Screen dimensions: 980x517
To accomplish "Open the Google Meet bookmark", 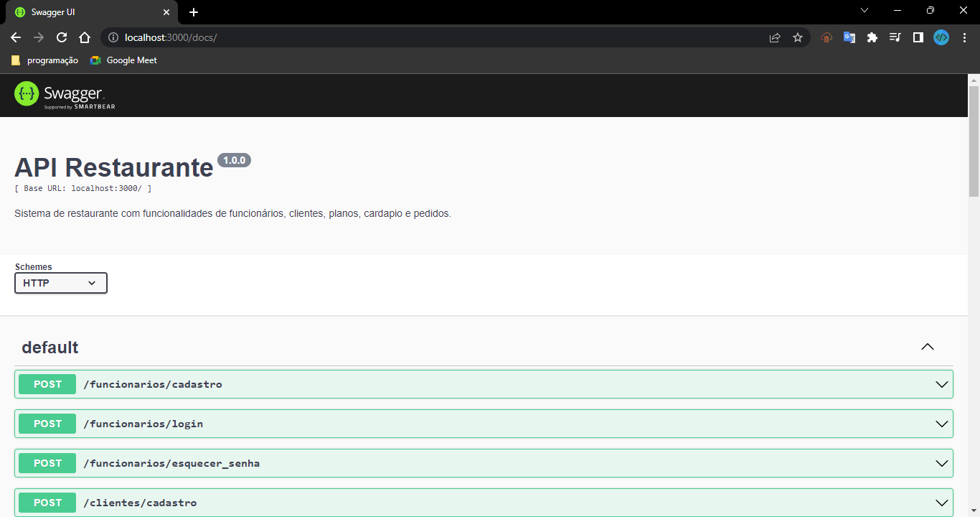I will tap(123, 60).
